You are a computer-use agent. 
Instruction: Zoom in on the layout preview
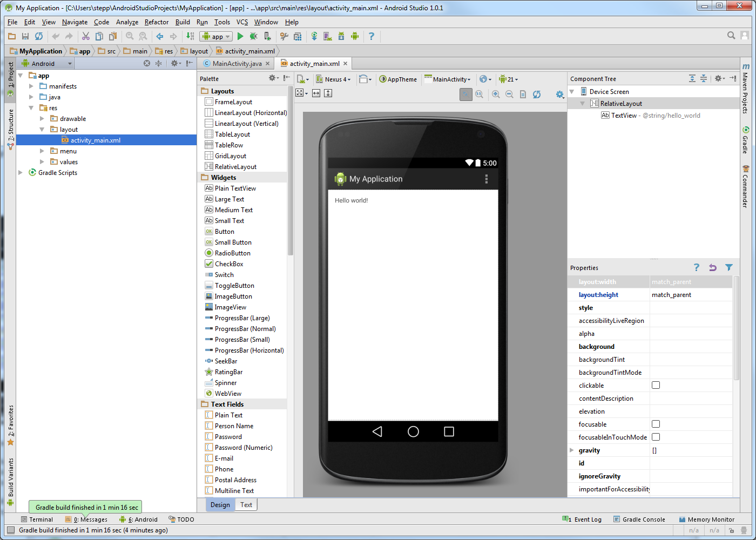pyautogui.click(x=495, y=94)
